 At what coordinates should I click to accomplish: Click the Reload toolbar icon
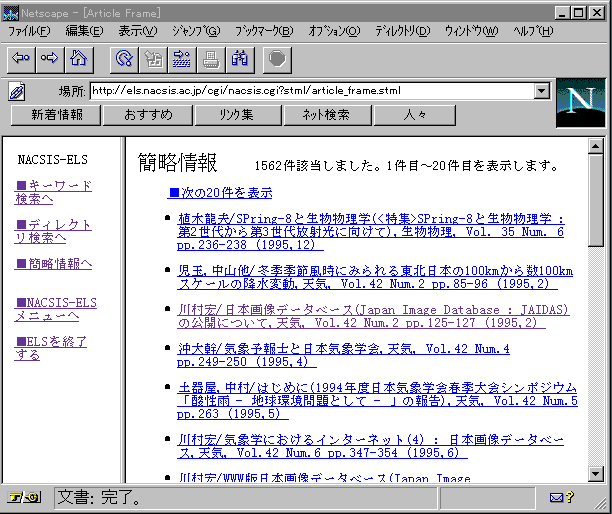(124, 60)
